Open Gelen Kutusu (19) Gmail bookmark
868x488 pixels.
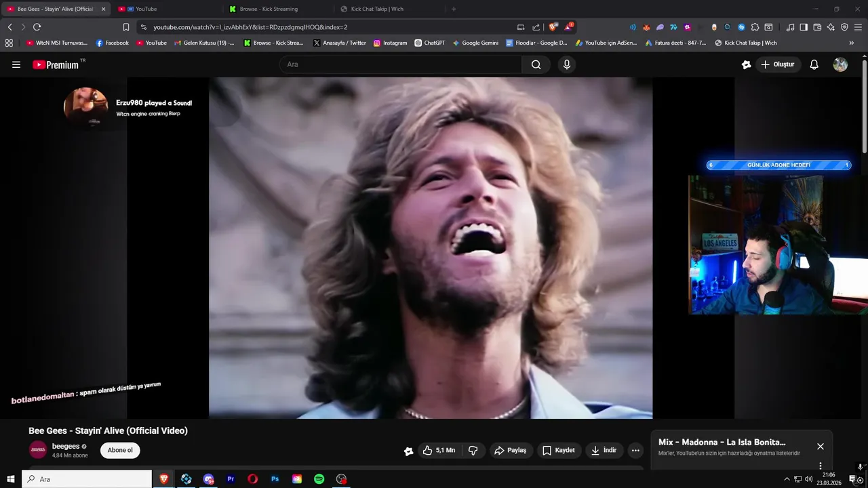coord(204,43)
